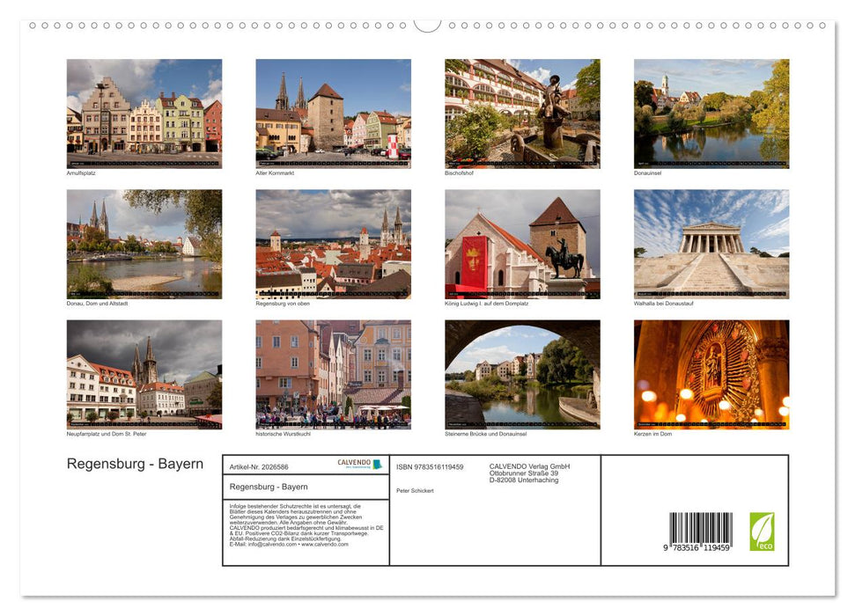Select the Regensburg - Bayern title heading

coord(135,464)
